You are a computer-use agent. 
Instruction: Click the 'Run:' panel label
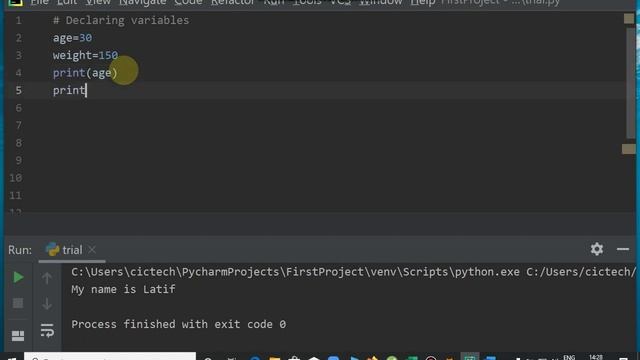coord(20,250)
